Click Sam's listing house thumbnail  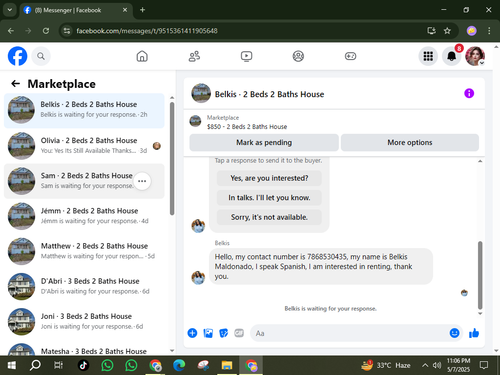click(x=21, y=181)
